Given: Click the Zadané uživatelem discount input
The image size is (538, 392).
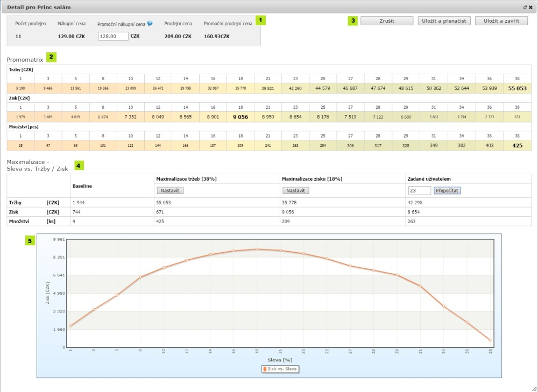Looking at the screenshot, I should click(x=420, y=190).
